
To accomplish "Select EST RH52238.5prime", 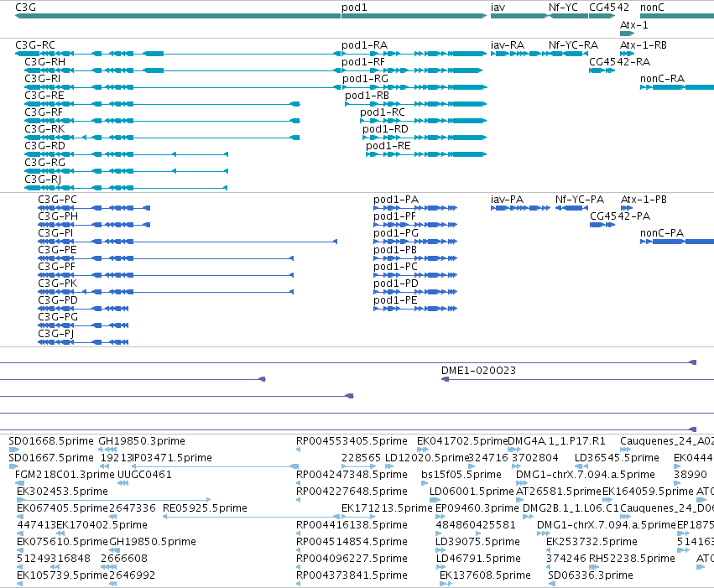I will point(594,567).
